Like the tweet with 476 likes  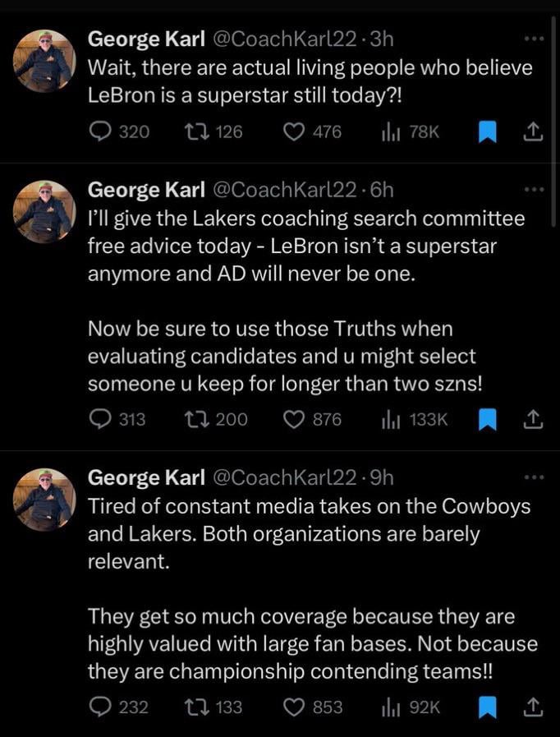click(295, 131)
